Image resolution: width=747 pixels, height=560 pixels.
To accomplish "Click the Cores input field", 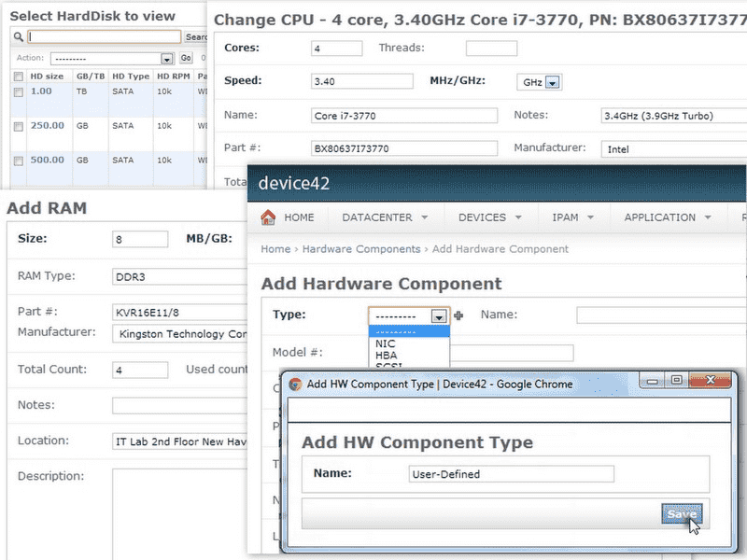I will point(337,49).
